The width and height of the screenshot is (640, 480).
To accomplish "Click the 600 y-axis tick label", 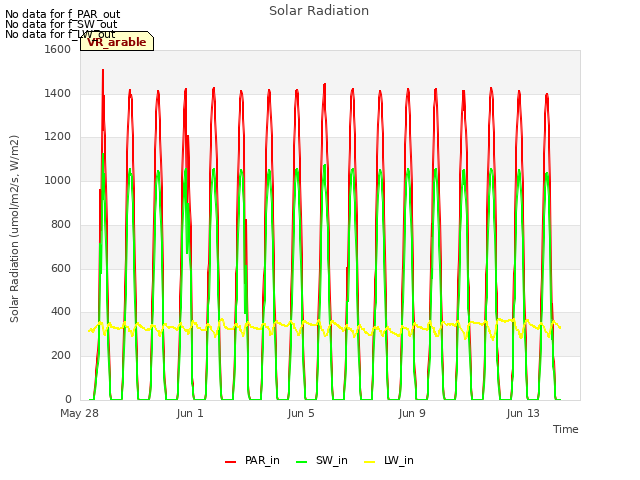I will [x=61, y=268].
